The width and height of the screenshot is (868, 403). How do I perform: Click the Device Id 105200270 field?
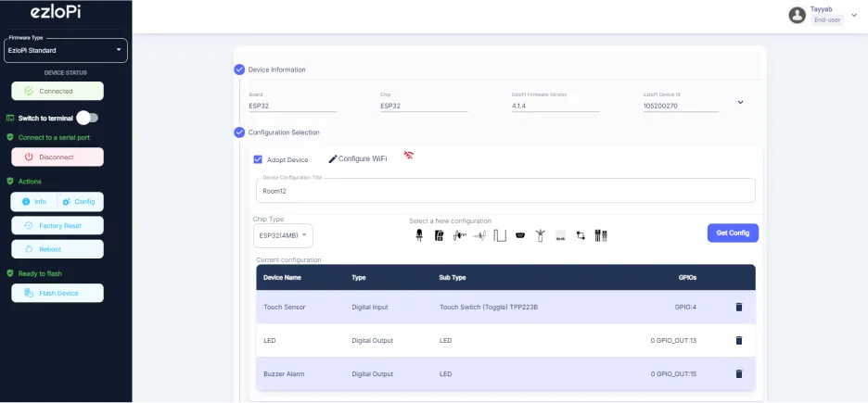coord(681,106)
